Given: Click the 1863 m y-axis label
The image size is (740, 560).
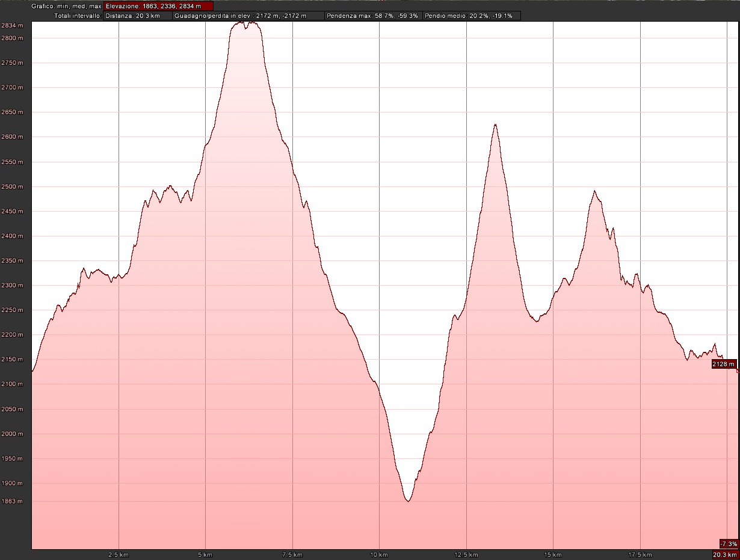Looking at the screenshot, I should [x=12, y=501].
